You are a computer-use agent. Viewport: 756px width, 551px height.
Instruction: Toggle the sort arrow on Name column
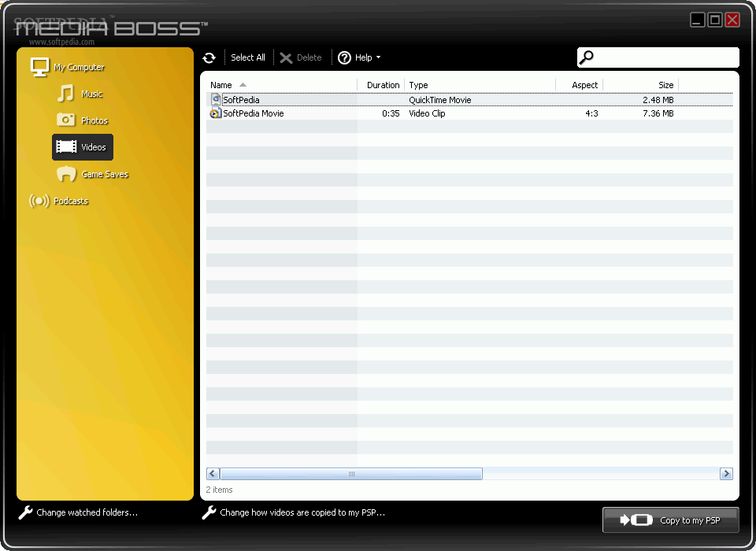coord(243,85)
